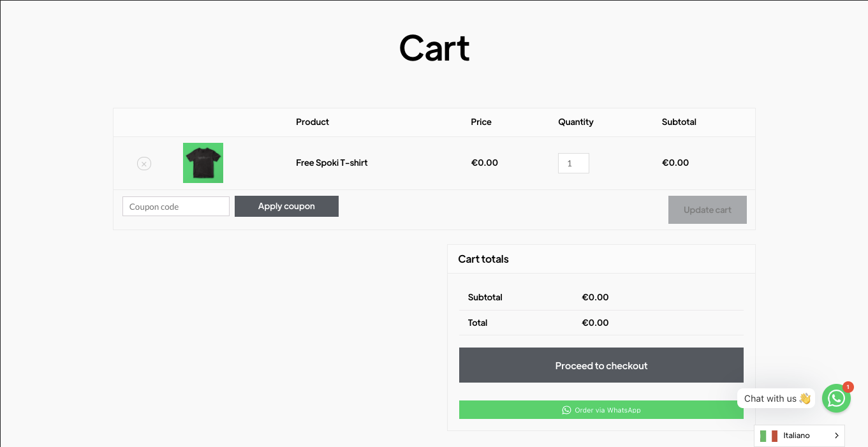Click the Italian flag icon

[769, 436]
